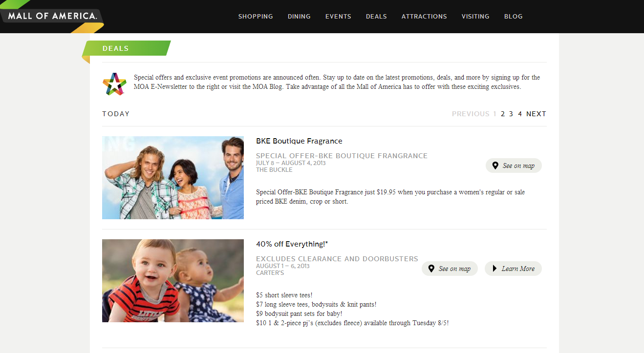Open Carter's babies deal photo

(x=173, y=281)
